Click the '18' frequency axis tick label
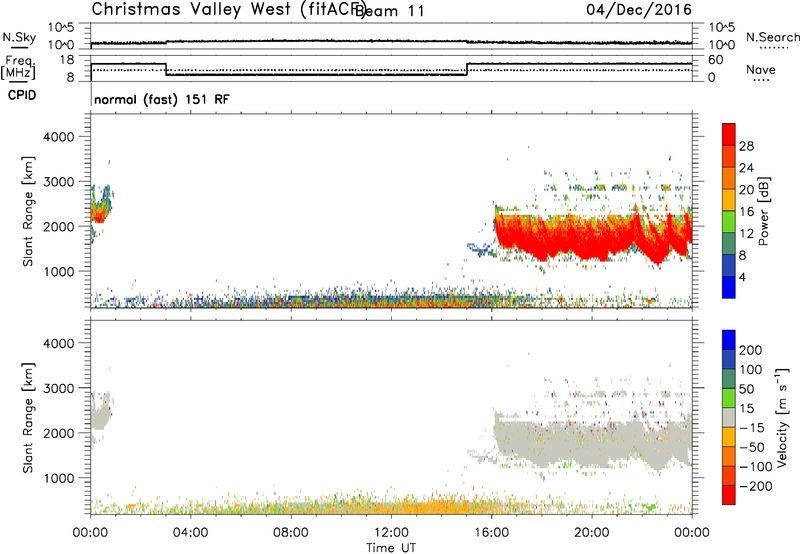This screenshot has height=554, width=800. [67, 60]
